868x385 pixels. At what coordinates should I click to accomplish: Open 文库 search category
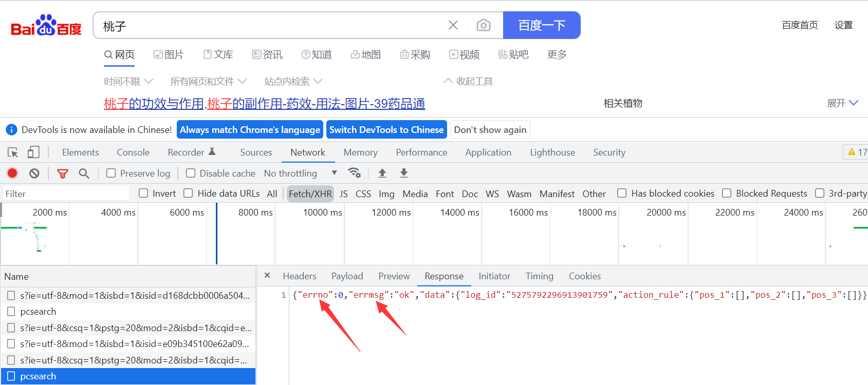point(218,54)
